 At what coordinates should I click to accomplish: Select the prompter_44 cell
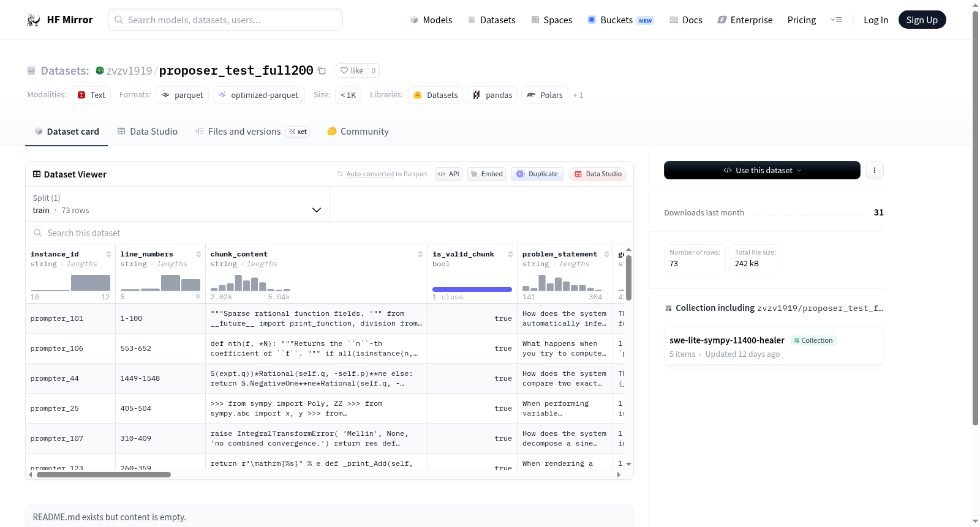click(x=70, y=378)
